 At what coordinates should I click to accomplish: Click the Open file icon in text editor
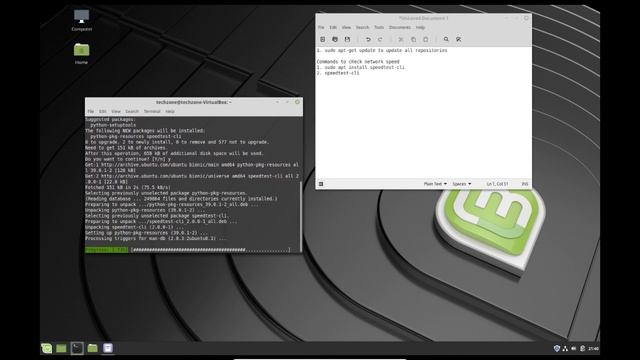click(335, 39)
